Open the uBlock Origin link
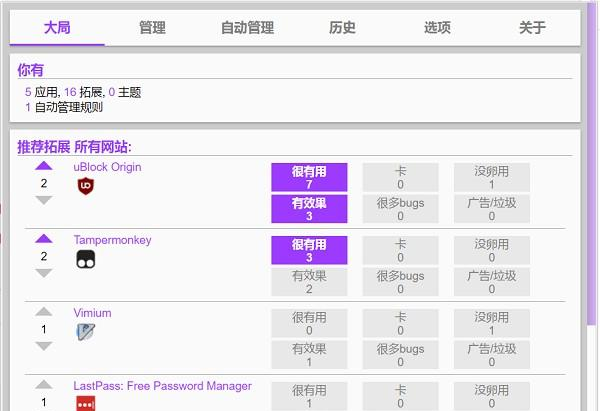 point(108,167)
